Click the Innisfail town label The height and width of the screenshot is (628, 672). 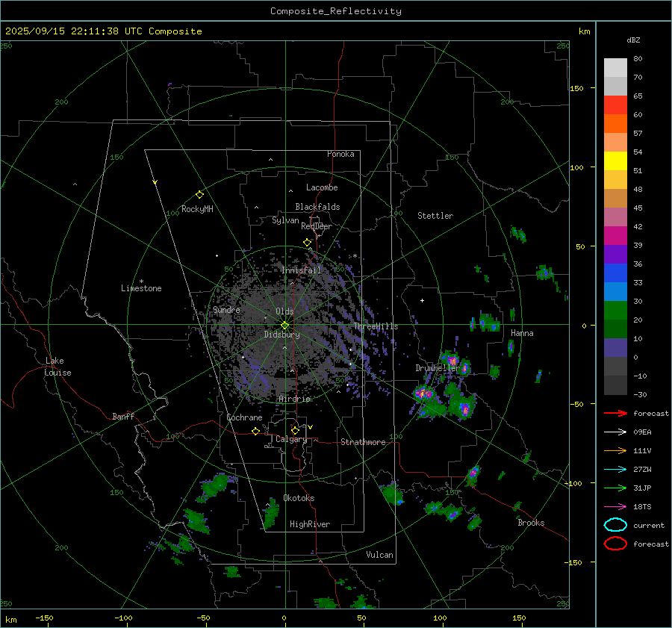(301, 270)
